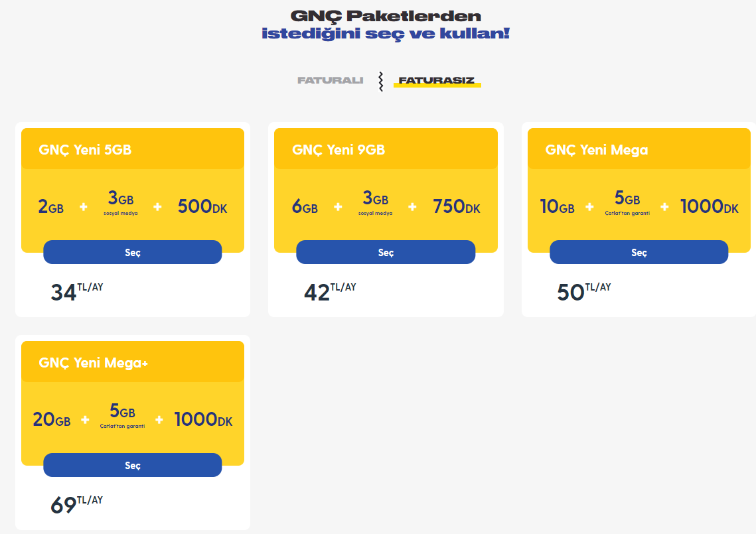
Task: Select the GNÇ Yeni Mega package with Seç
Action: coord(639,253)
